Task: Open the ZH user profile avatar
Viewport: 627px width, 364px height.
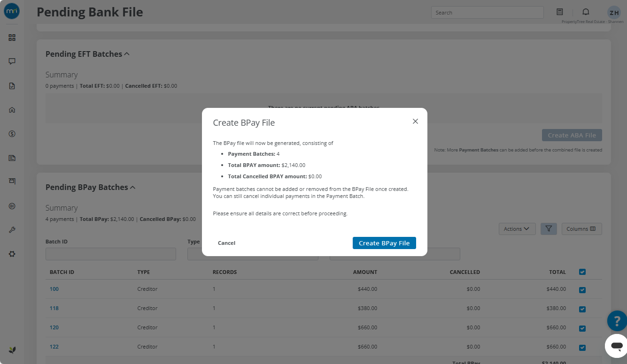Action: [x=614, y=13]
